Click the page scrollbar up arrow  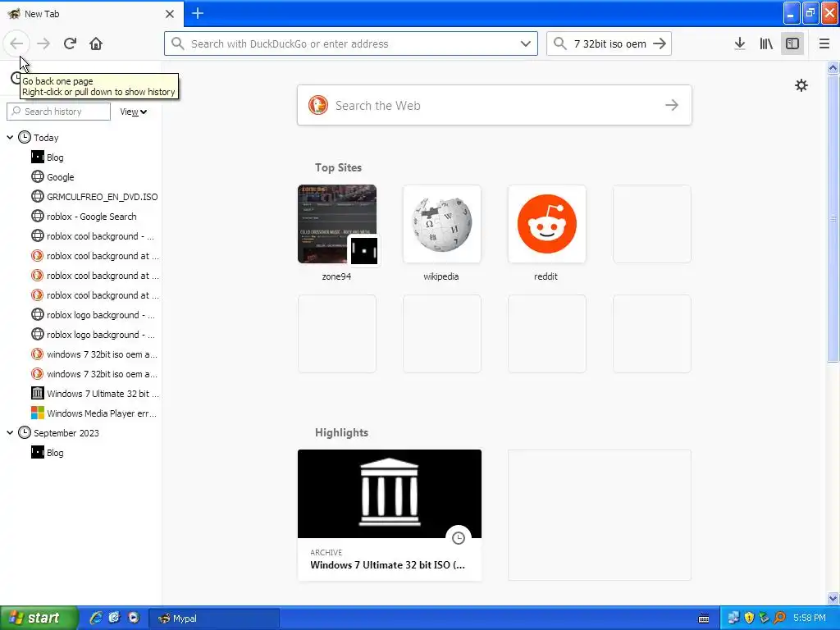point(833,67)
